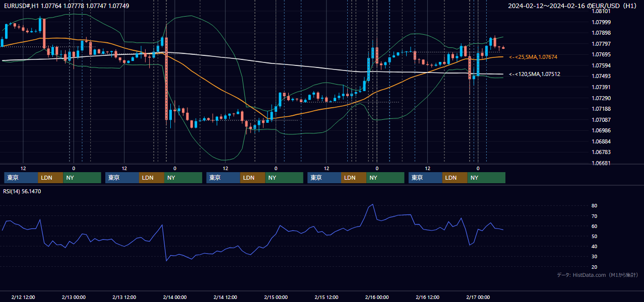Click price axis value 1.07999
Screen dimensions: 644x302
point(601,22)
